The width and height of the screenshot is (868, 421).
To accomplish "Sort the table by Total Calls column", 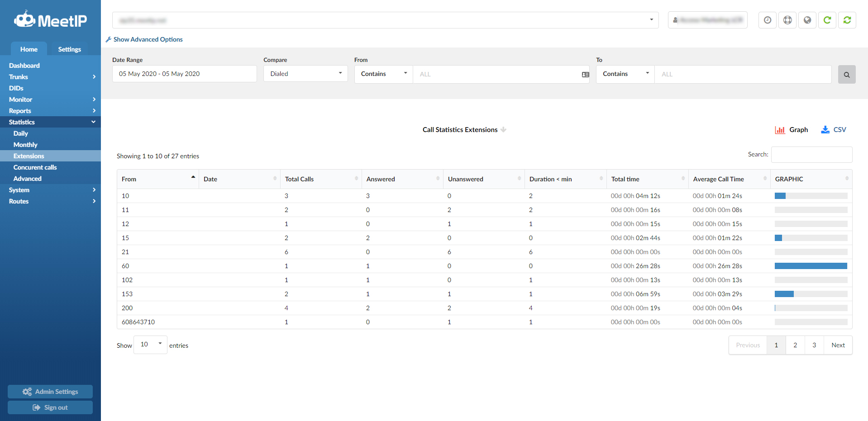I will (321, 179).
